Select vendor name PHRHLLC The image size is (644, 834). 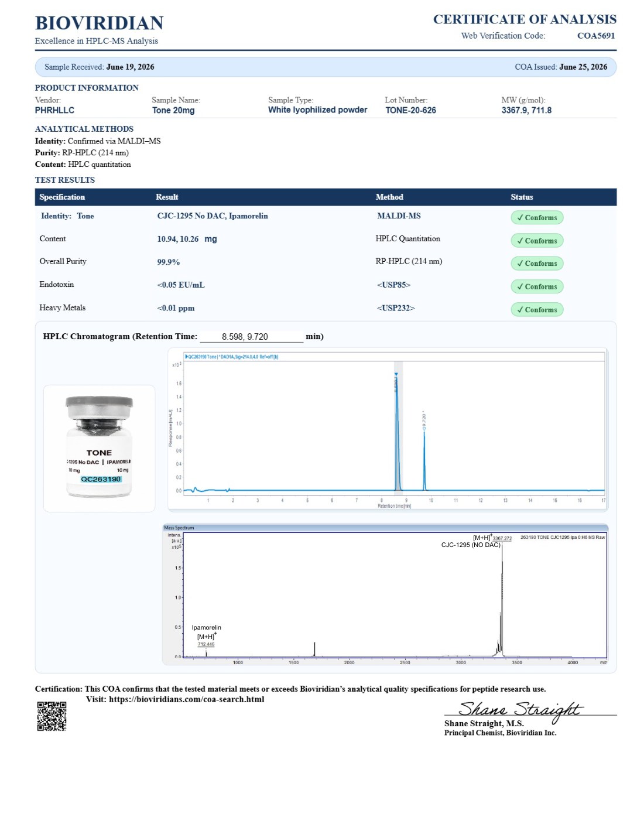(x=54, y=110)
